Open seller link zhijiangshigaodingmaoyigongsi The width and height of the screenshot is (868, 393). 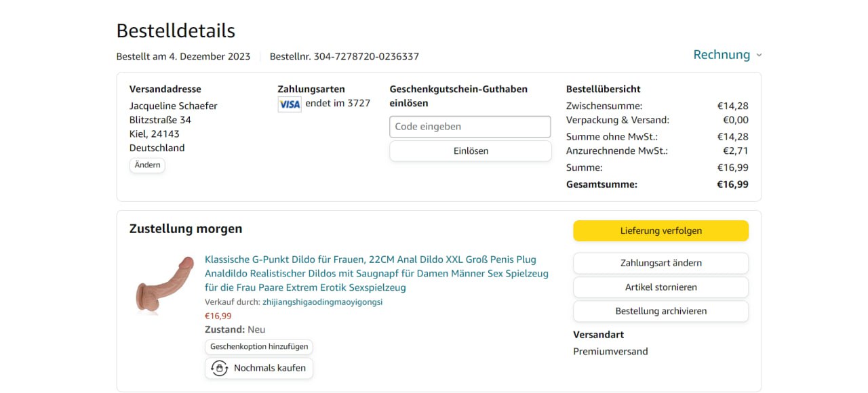(x=322, y=302)
